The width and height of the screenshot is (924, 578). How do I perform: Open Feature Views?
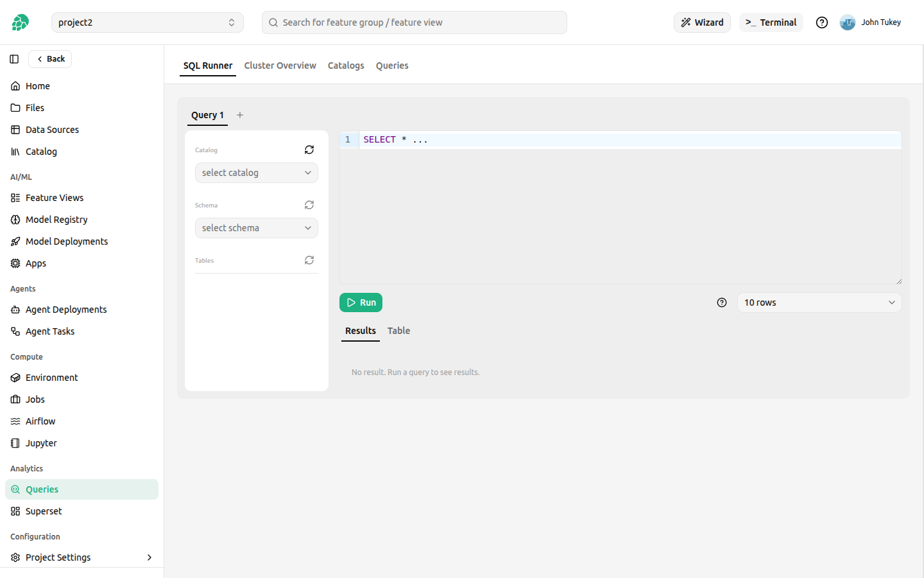81,198
